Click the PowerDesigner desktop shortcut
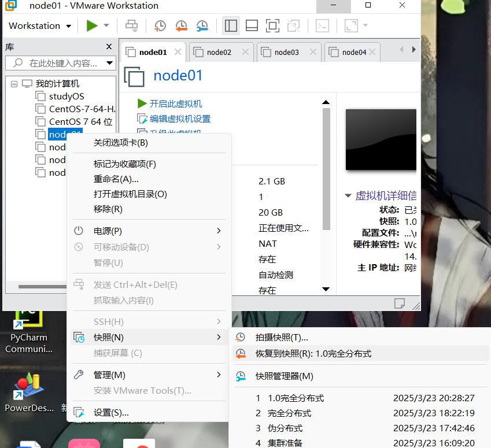Viewport: 491px width, 448px height. [x=29, y=393]
